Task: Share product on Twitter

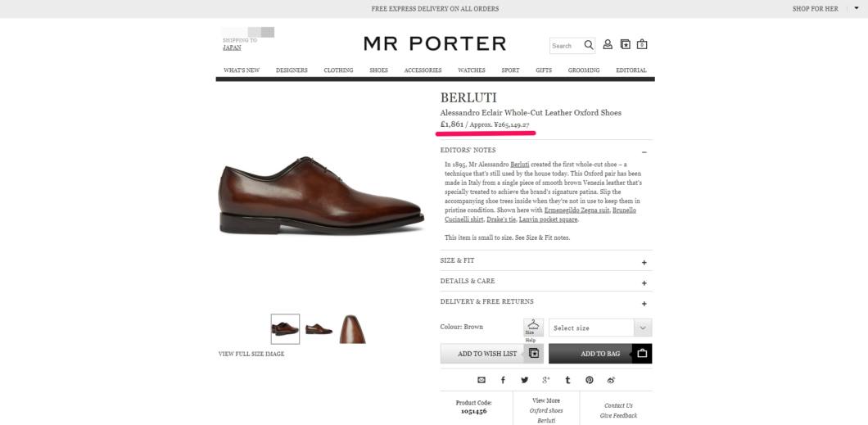Action: pos(524,380)
